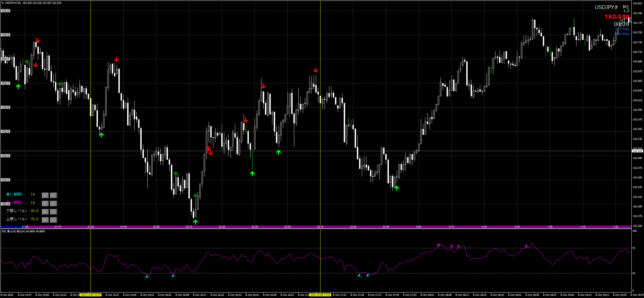
Task: Lower 下限レベル using its minus button
Action: pos(53,212)
